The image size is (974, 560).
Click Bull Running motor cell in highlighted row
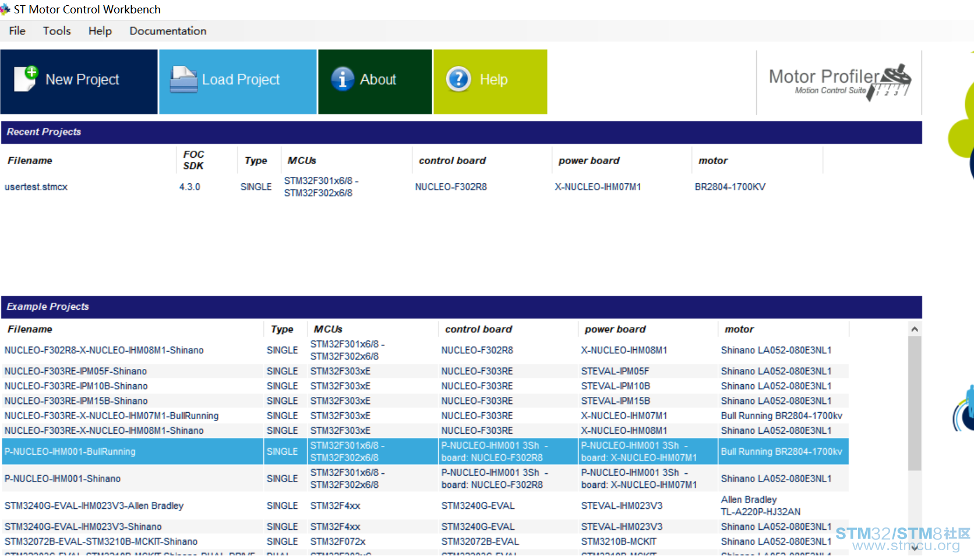point(782,452)
